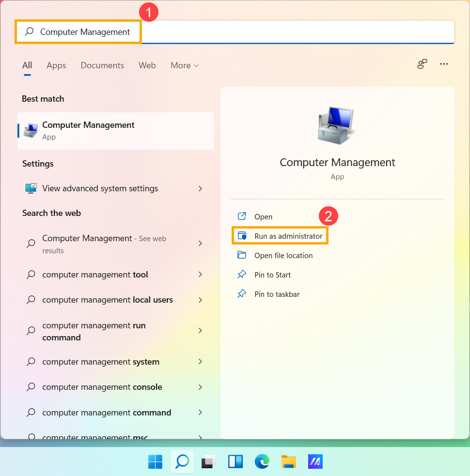Open the three-dot options menu
This screenshot has width=470, height=476.
[x=444, y=64]
